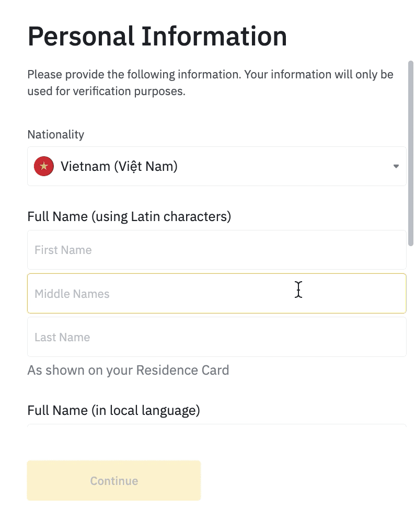Click the "As shown on your Residence Card" hint

[x=128, y=371]
